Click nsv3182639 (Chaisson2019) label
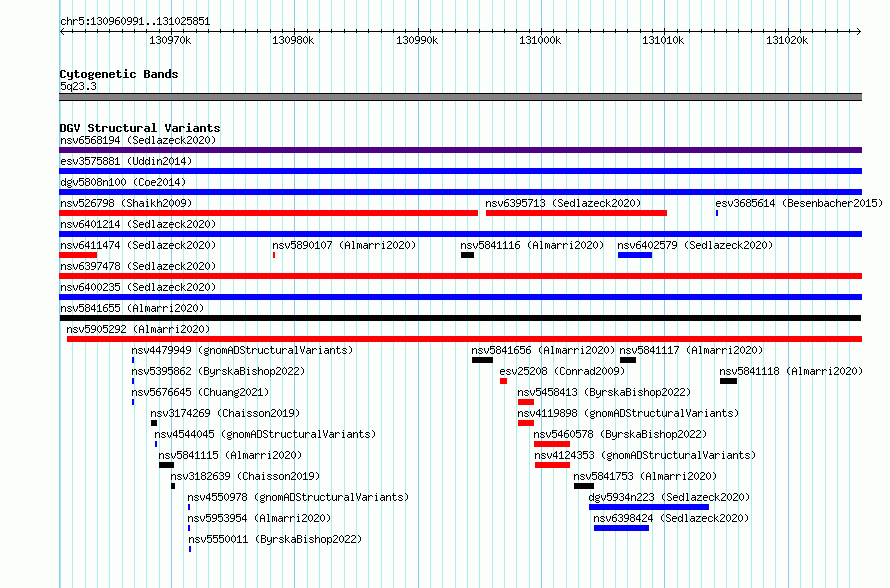This screenshot has width=890, height=588. 245,476
